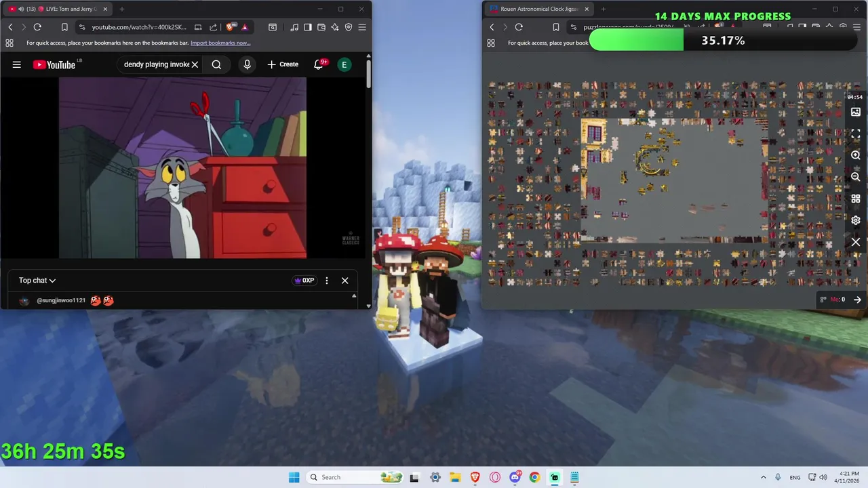The height and width of the screenshot is (488, 868).
Task: Click the 35.17% progress bar
Action: [x=722, y=41]
